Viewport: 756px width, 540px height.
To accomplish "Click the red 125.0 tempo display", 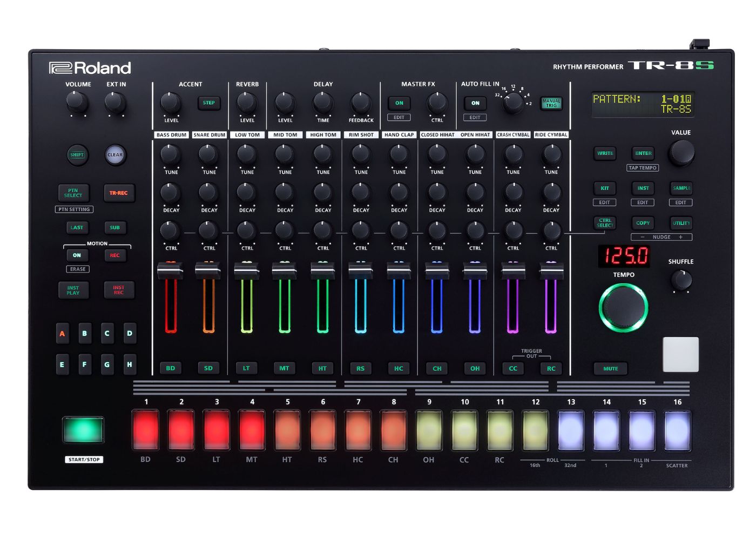I will 624,255.
